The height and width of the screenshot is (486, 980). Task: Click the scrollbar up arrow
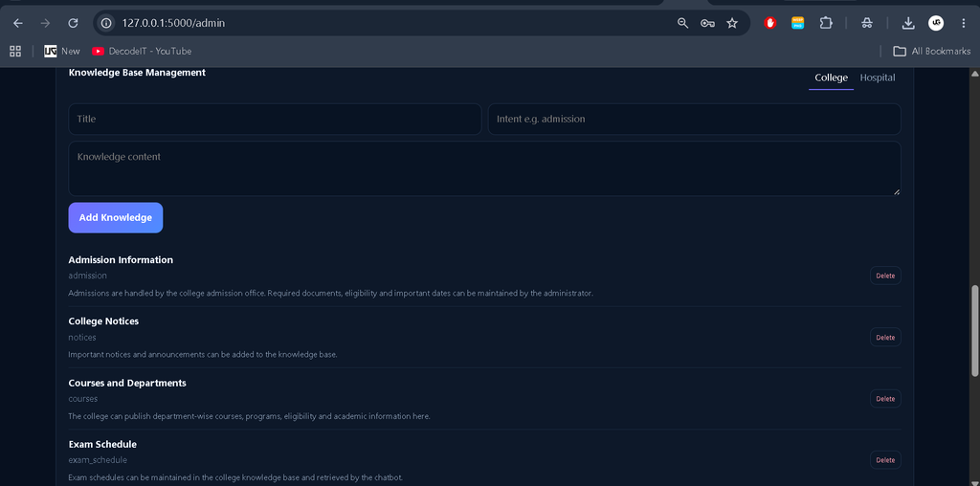[974, 73]
